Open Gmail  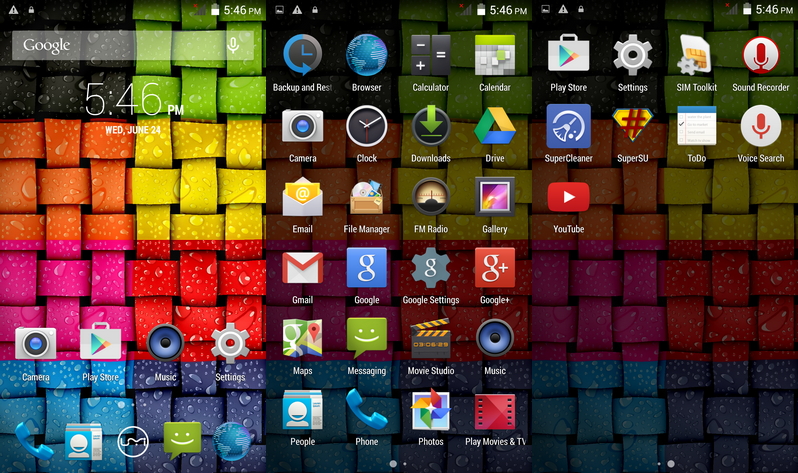click(x=302, y=268)
